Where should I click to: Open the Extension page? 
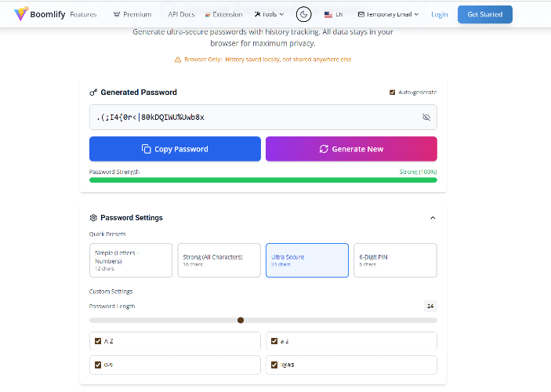point(224,14)
